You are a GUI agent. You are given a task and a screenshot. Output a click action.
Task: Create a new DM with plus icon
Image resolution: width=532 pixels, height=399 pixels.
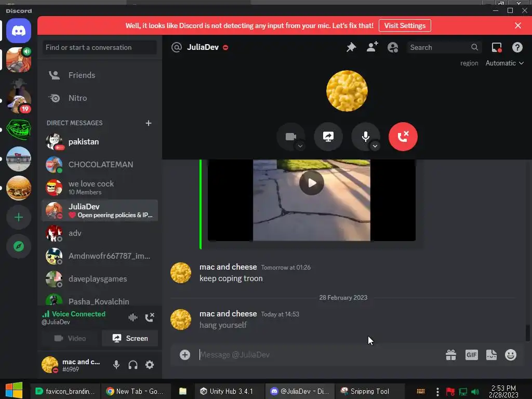(148, 123)
